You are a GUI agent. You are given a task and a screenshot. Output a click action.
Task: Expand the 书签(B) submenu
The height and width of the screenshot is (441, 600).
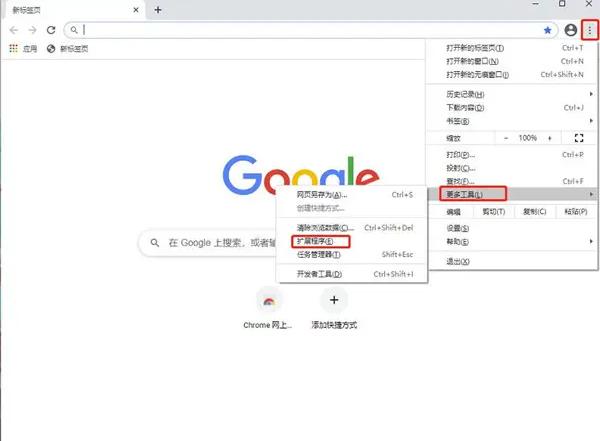point(513,121)
